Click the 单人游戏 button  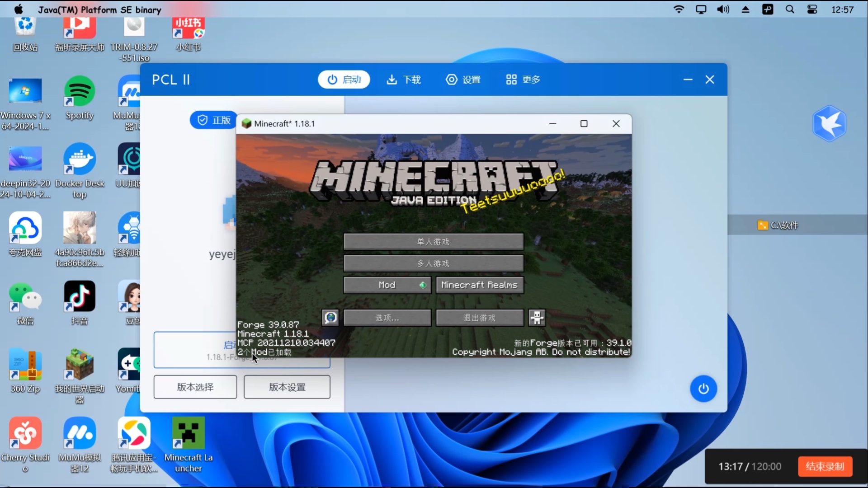433,242
